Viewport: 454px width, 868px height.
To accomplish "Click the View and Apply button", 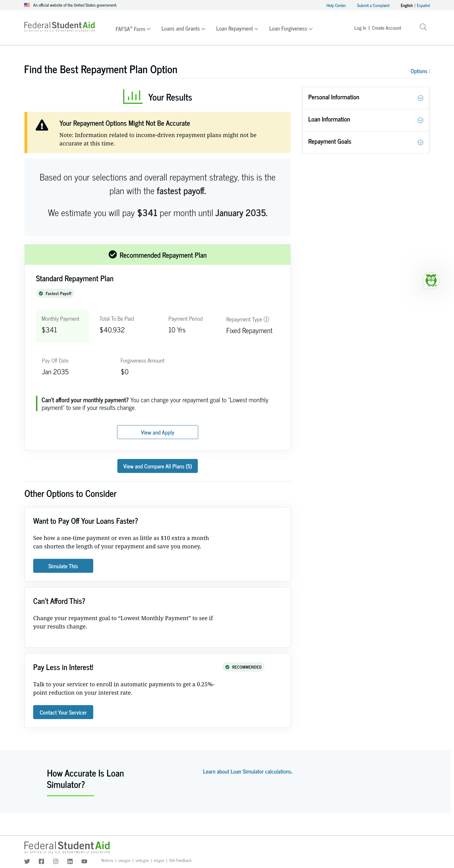I will (157, 432).
